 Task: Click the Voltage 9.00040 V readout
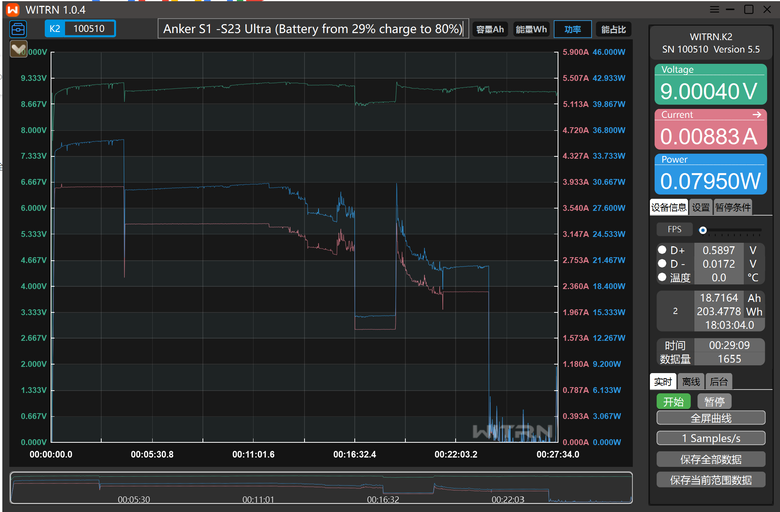click(710, 85)
